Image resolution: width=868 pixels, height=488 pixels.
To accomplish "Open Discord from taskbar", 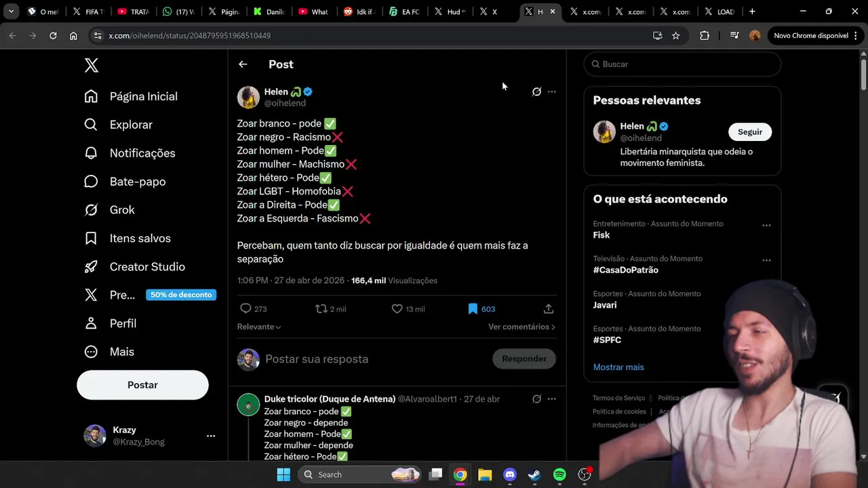I will pos(510,474).
